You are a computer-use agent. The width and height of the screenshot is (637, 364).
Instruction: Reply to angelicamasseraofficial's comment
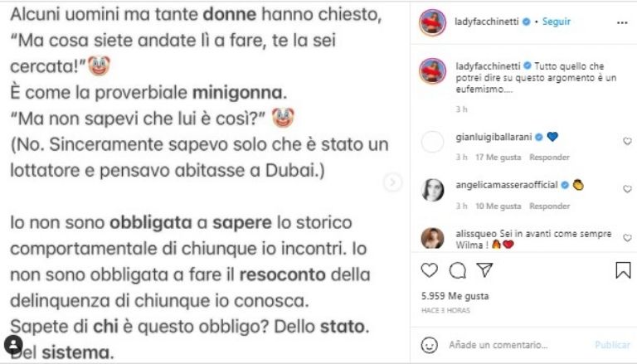tap(549, 206)
